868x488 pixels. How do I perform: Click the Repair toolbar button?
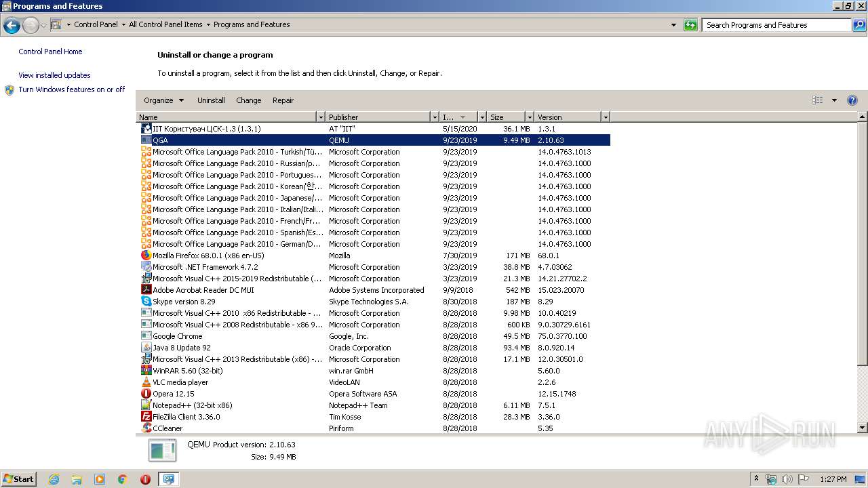(x=283, y=100)
